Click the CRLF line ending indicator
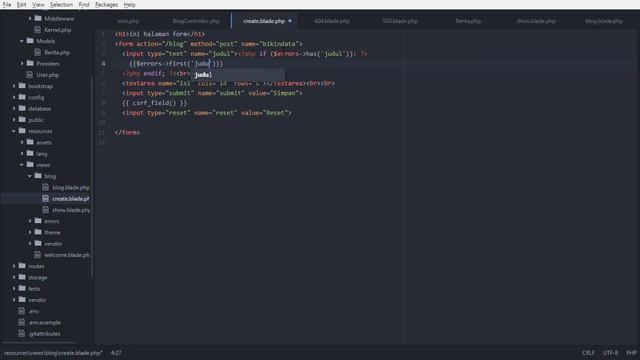This screenshot has height=360, width=640. pyautogui.click(x=588, y=353)
